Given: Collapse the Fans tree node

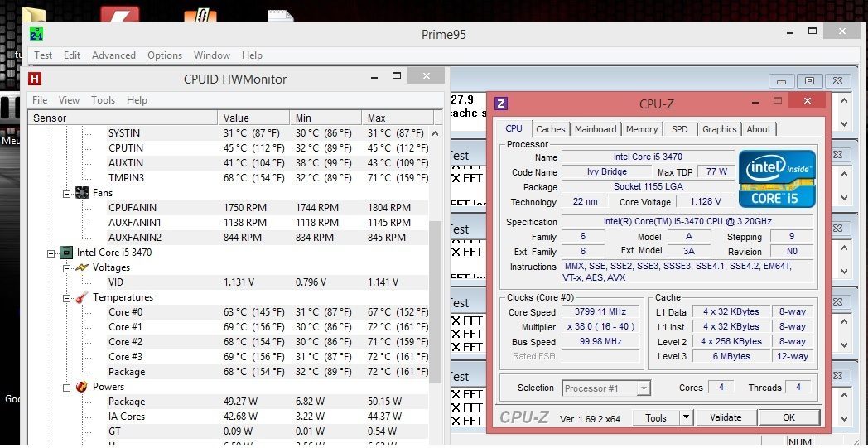Looking at the screenshot, I should (x=67, y=193).
